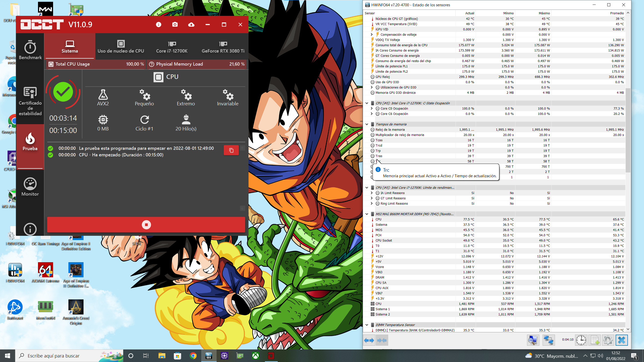Open OCCT info icon in title bar

(158, 24)
